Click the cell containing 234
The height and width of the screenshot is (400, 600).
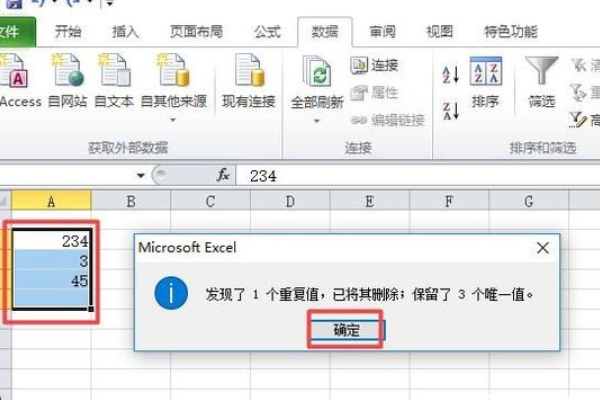point(51,241)
